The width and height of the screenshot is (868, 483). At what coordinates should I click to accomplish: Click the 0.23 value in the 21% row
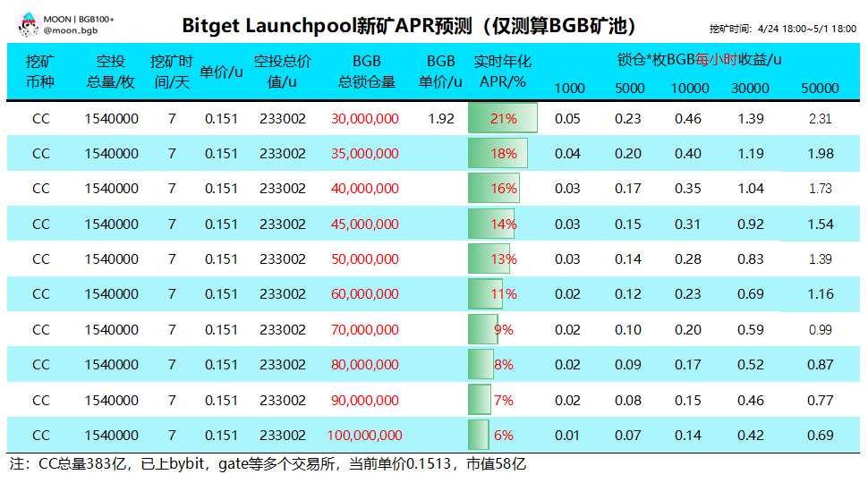coord(628,119)
